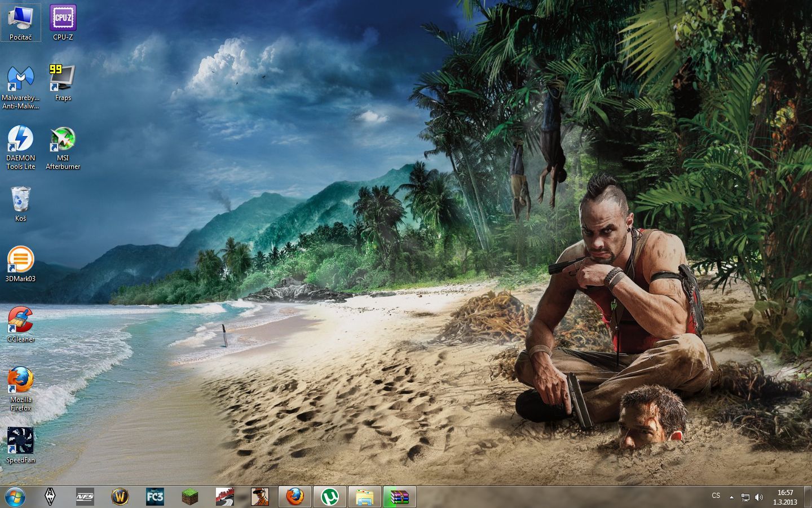Click the DAEMON Tools Lite shortcut
Viewport: 812px width, 508px height.
[21, 147]
